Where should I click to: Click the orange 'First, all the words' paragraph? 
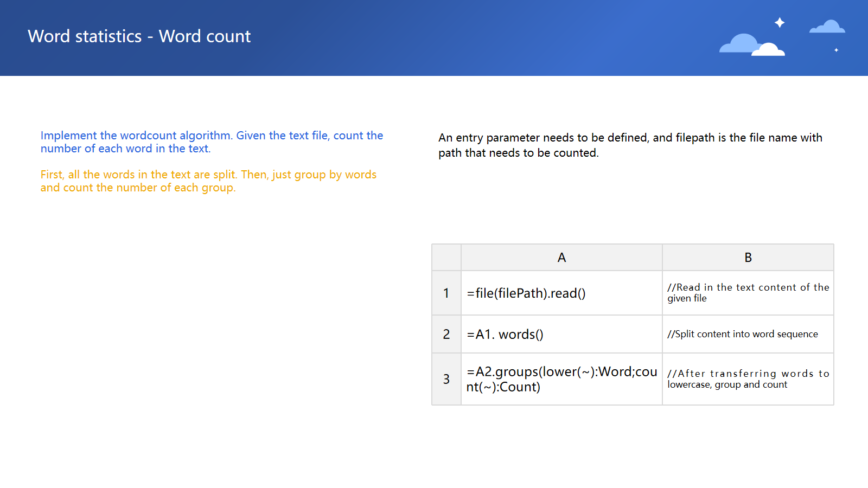208,181
